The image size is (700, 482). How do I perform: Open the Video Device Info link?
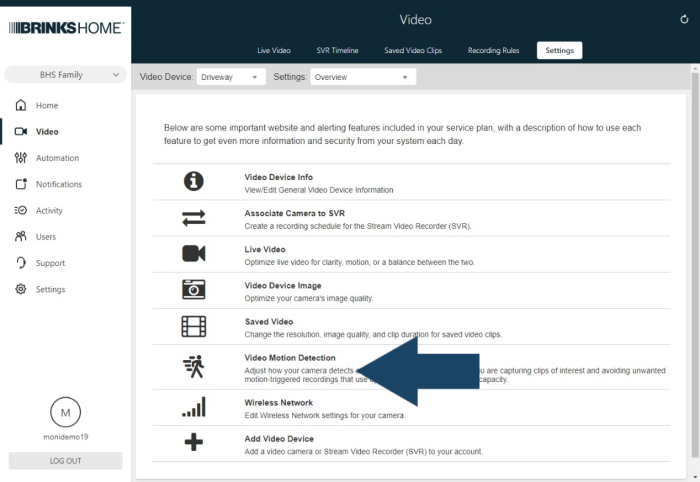click(279, 177)
